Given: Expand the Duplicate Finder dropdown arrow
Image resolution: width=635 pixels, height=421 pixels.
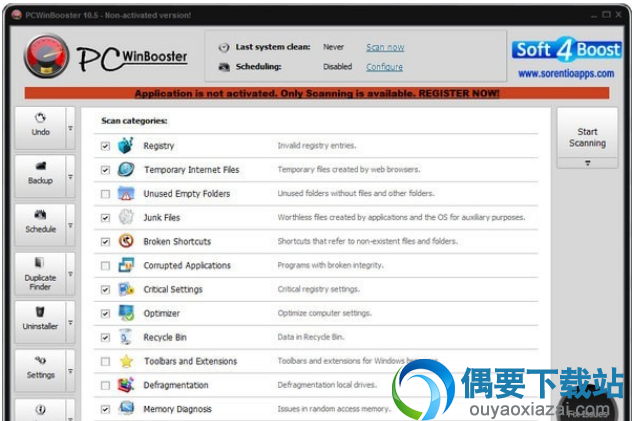Looking at the screenshot, I should tap(70, 274).
